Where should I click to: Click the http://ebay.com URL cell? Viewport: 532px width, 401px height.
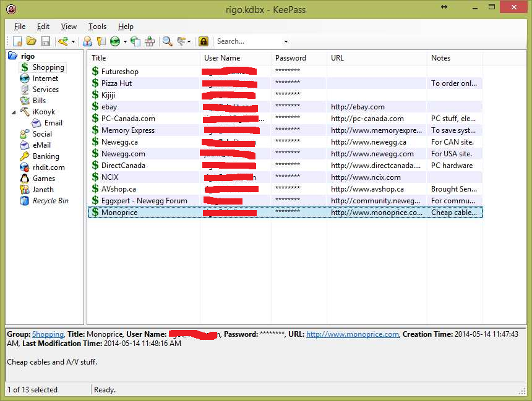[358, 107]
